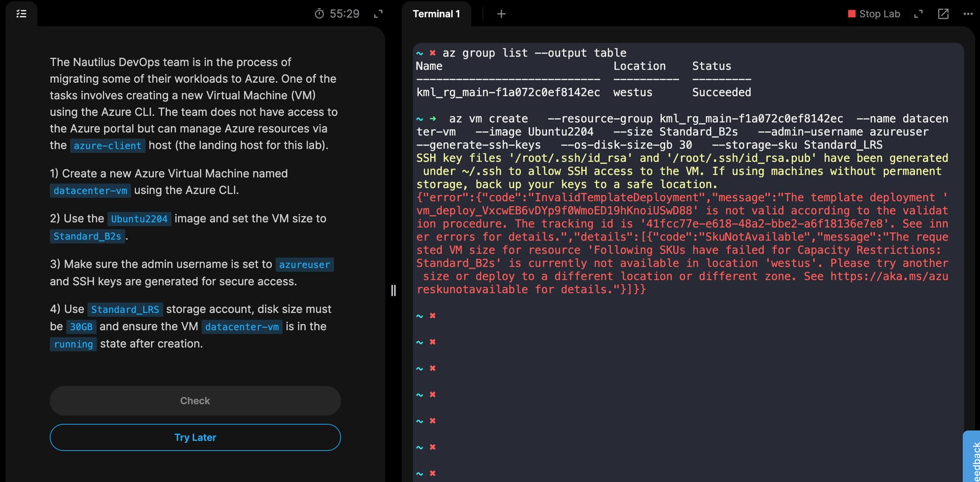Click the azure-client code label

click(107, 146)
